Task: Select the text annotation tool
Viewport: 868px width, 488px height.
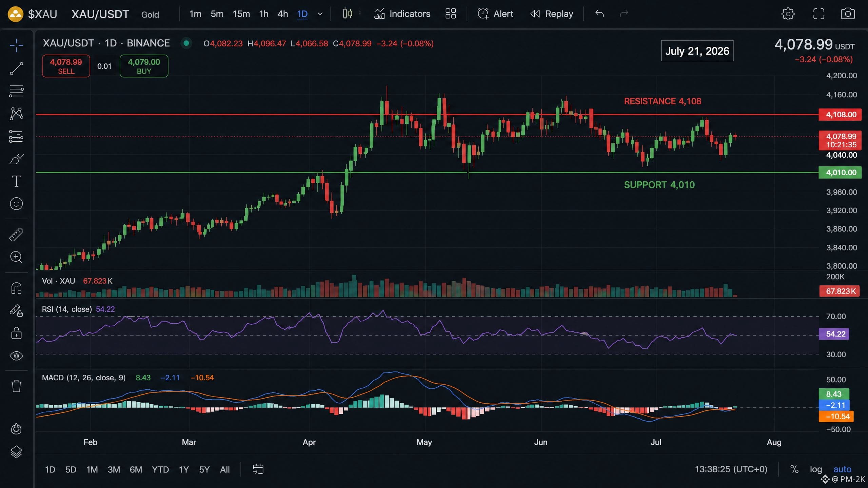Action: (x=16, y=181)
